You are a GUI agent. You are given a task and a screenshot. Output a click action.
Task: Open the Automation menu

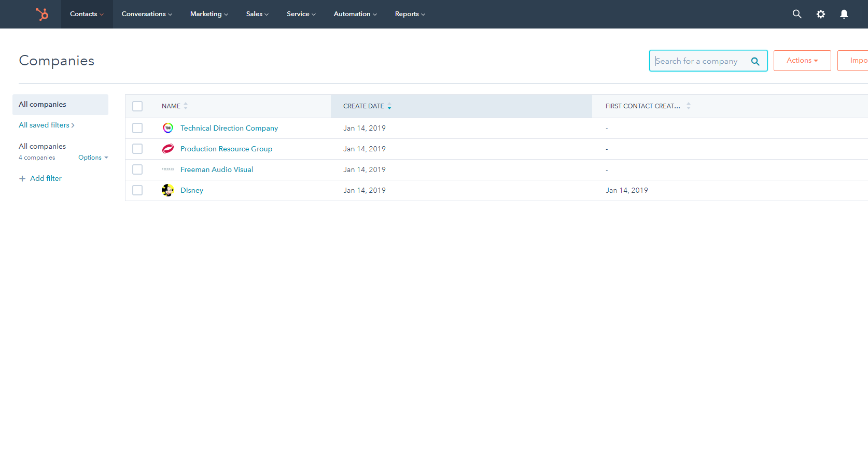pos(355,14)
